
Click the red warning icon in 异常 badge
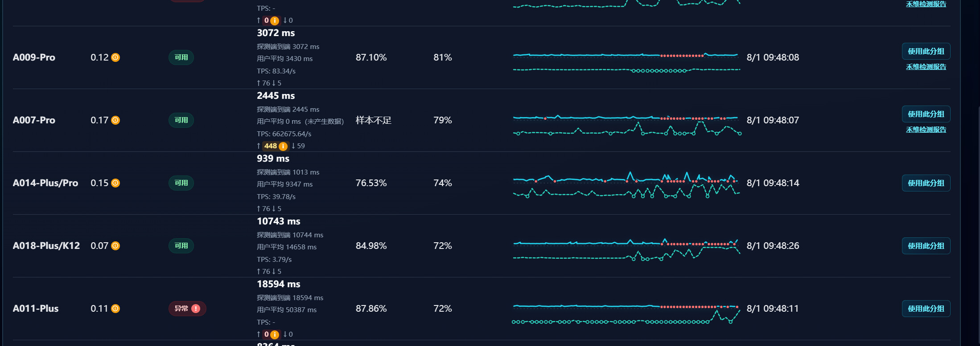point(196,309)
